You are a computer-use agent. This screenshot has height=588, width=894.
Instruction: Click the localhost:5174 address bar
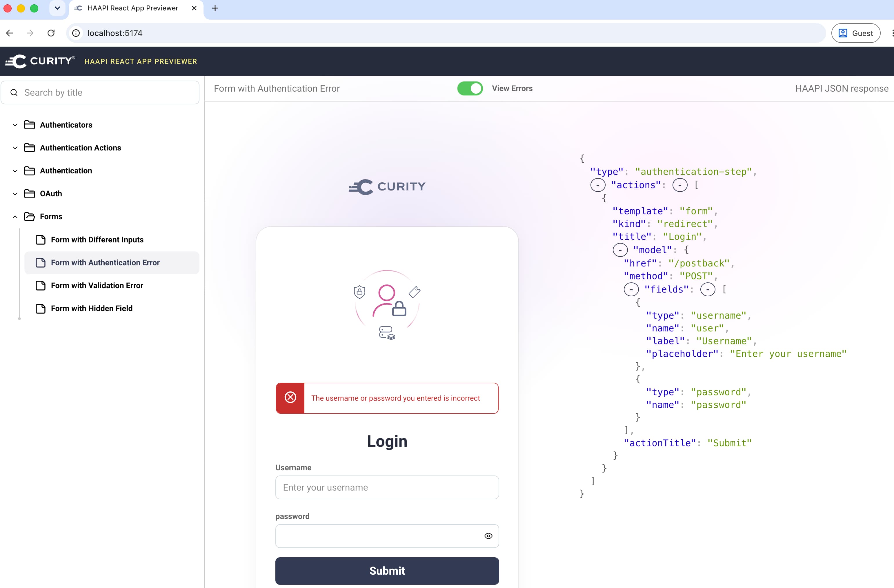point(446,33)
